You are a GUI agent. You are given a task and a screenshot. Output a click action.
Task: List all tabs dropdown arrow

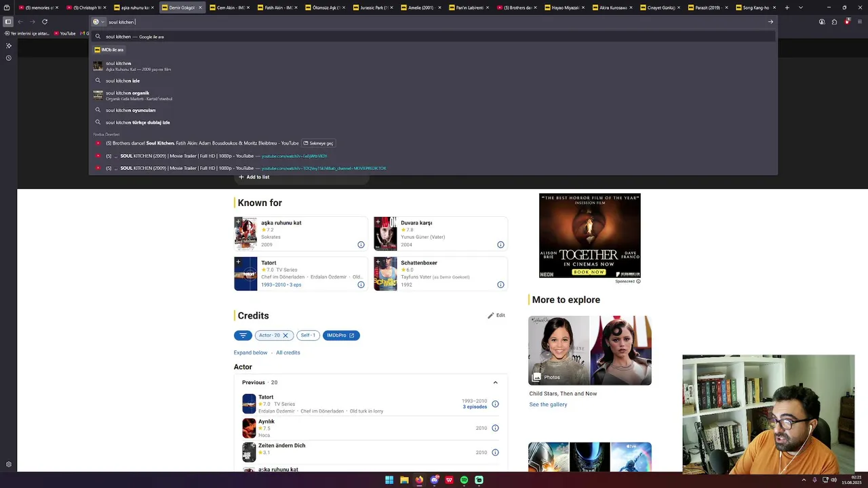[801, 7]
